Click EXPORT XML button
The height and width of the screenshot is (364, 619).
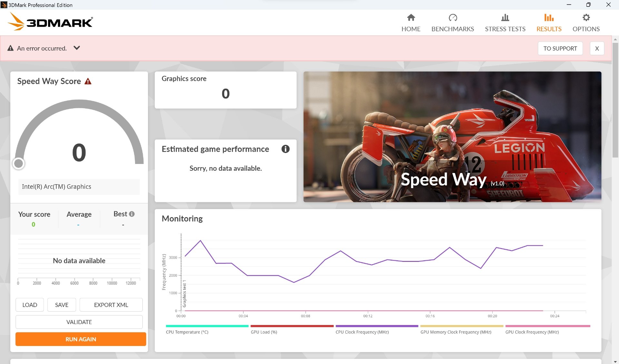(x=111, y=305)
